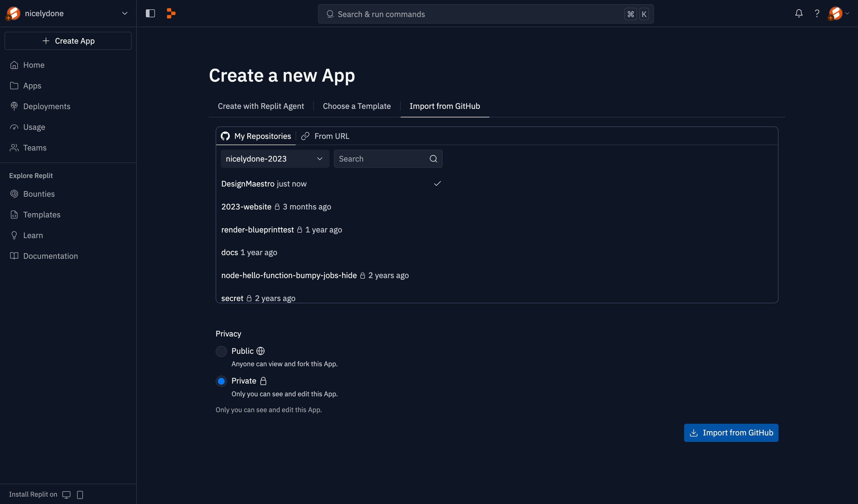Screen dimensions: 858x504
Task: Select docs repository
Action: click(331, 252)
